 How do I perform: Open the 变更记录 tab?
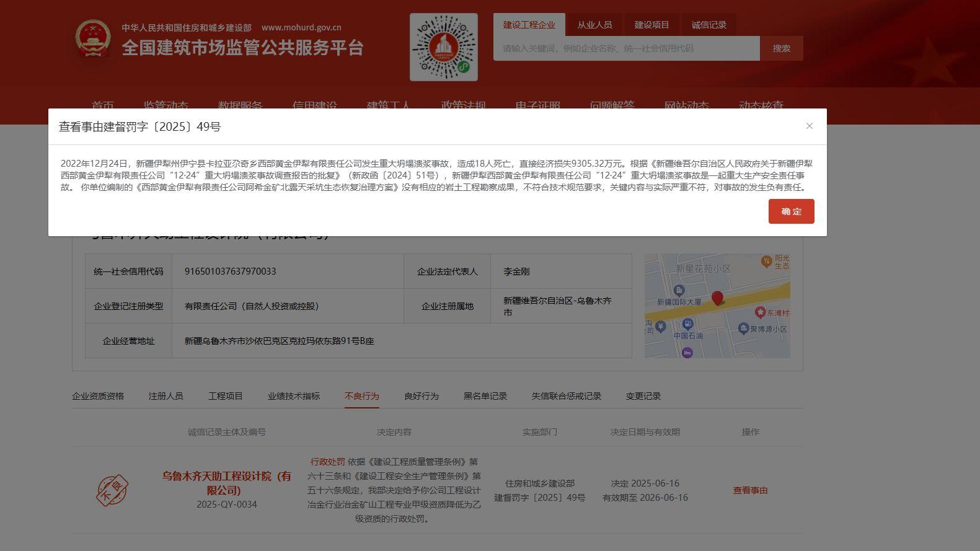coord(643,396)
